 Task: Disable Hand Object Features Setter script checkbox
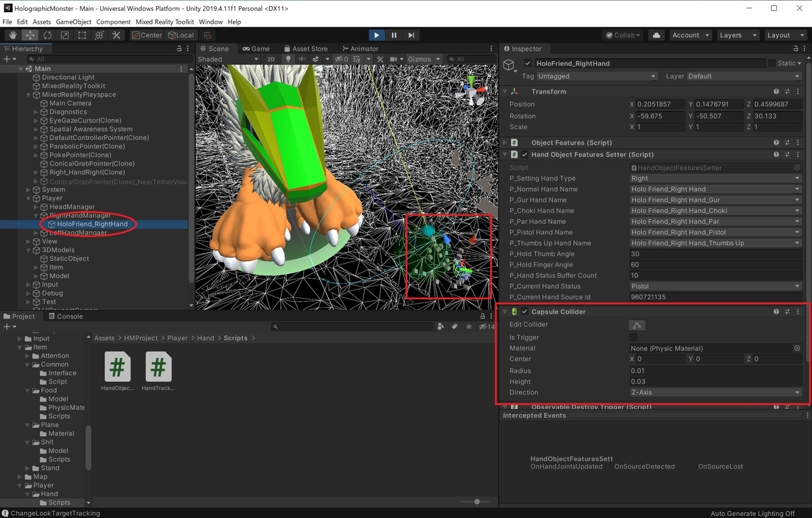pyautogui.click(x=524, y=155)
